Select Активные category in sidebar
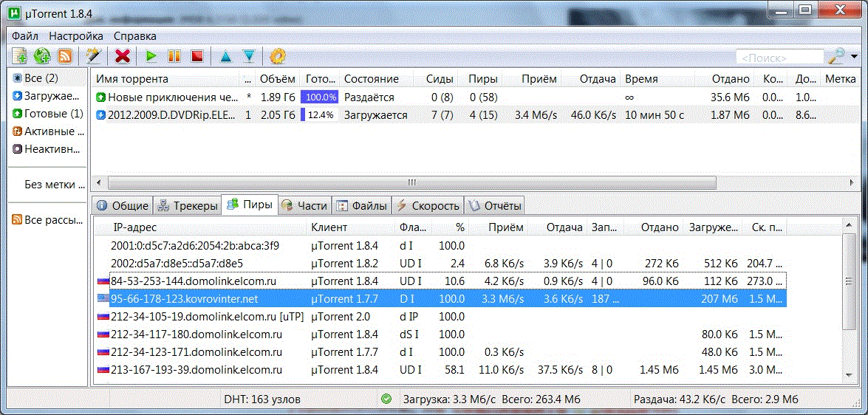868x415 pixels. click(x=47, y=131)
